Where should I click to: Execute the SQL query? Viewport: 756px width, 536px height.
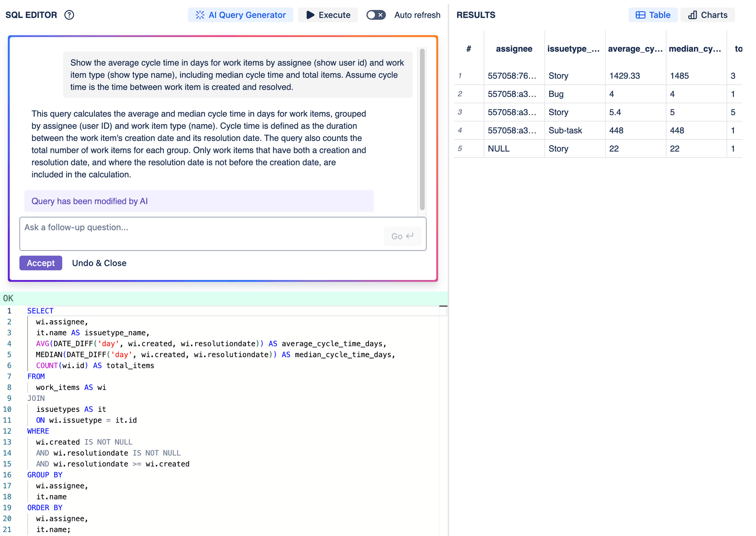click(x=328, y=15)
